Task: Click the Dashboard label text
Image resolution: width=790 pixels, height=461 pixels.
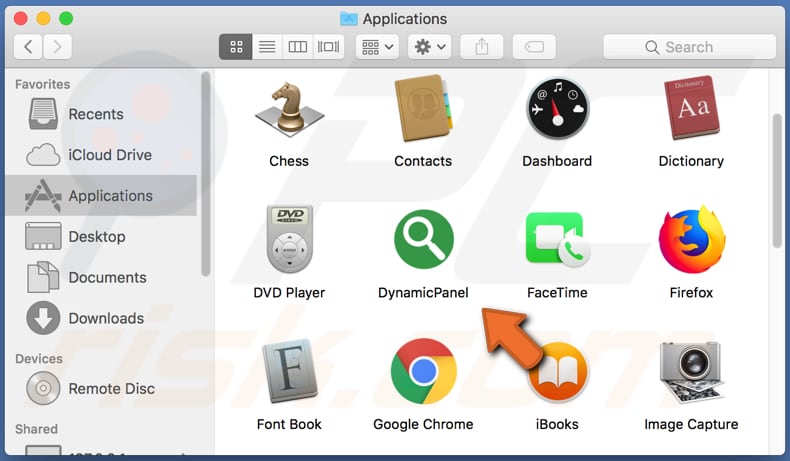Action: (557, 161)
